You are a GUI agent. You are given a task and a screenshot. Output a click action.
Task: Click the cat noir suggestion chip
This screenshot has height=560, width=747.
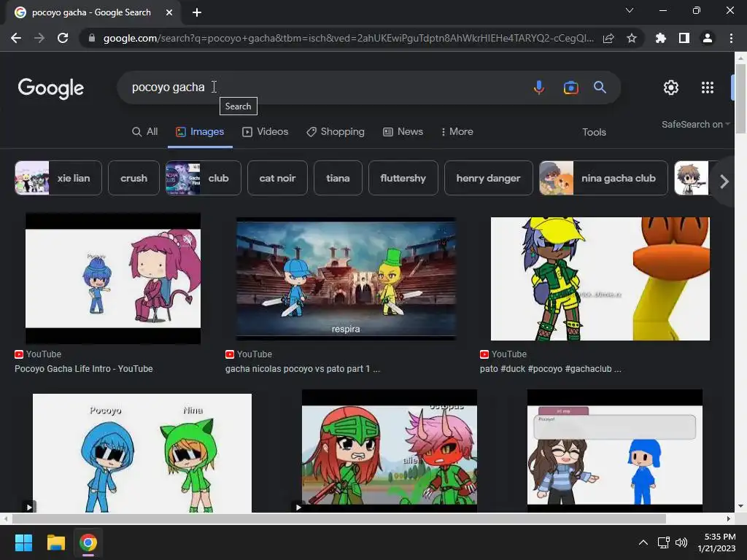point(277,178)
